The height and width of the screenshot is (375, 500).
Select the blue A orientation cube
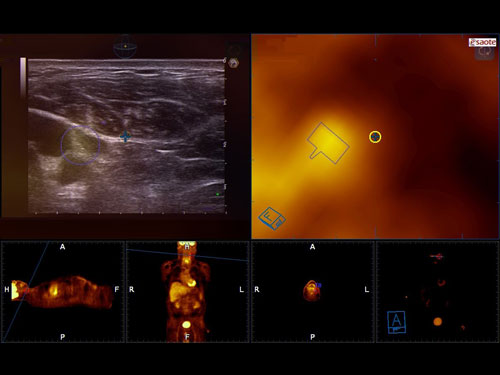coord(396,322)
